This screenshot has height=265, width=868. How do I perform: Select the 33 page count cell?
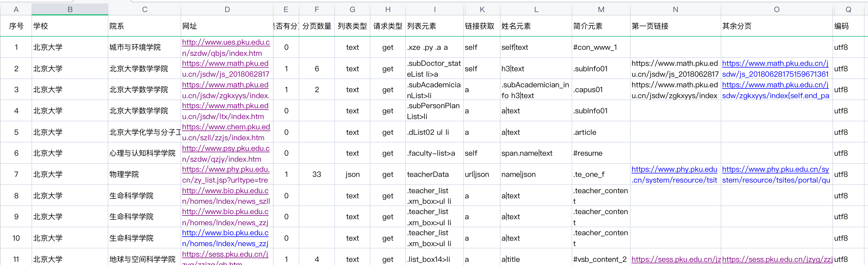point(317,175)
